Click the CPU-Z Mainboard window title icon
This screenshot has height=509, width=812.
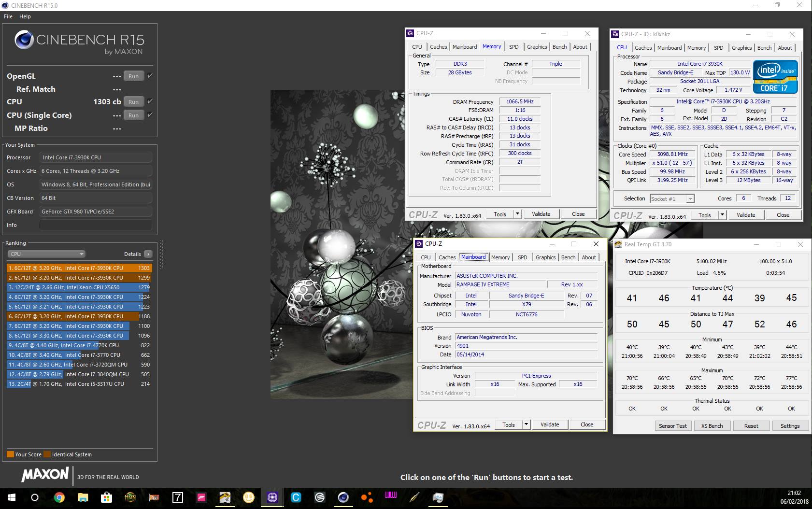(419, 244)
